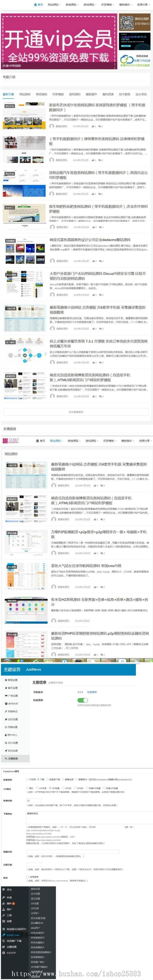Open the 大型户外旅游门户去玩吧 Discuz article
153x980 pixels.
[98, 276]
